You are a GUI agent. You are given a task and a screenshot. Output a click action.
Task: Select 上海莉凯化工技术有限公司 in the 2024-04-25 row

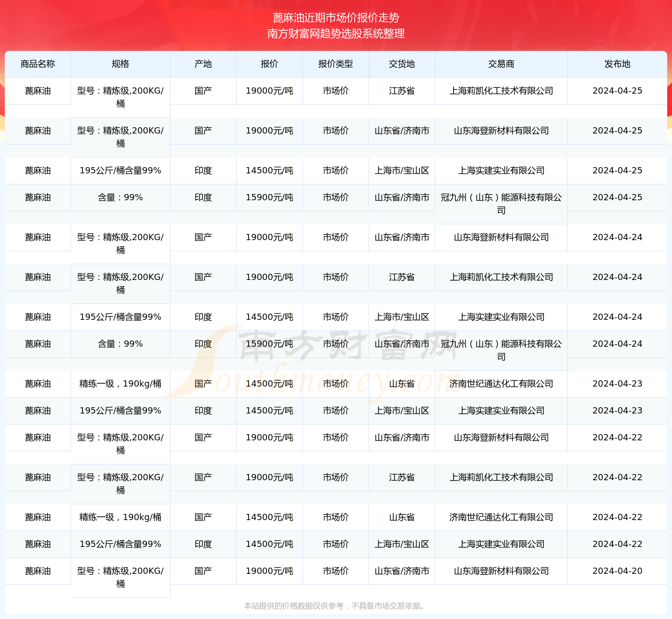click(501, 91)
